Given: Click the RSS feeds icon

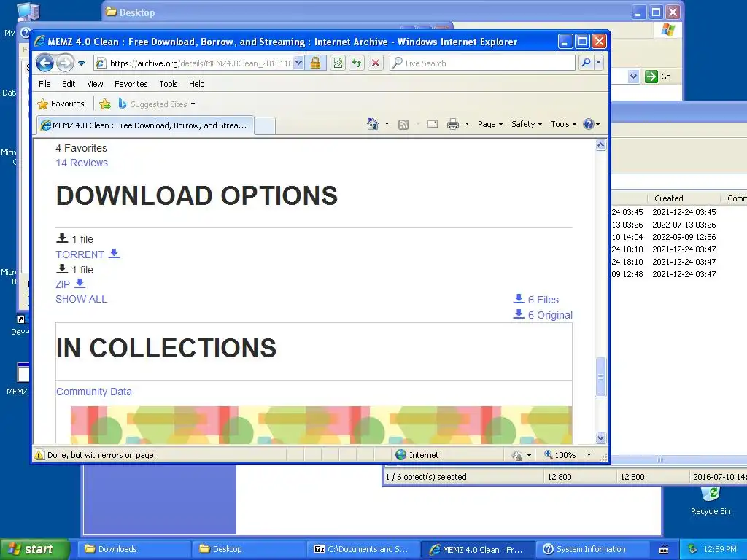Looking at the screenshot, I should pos(403,124).
